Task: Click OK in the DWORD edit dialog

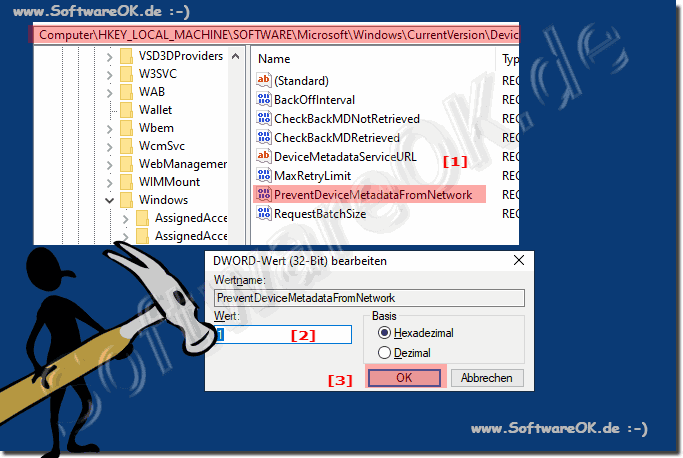Action: 404,377
